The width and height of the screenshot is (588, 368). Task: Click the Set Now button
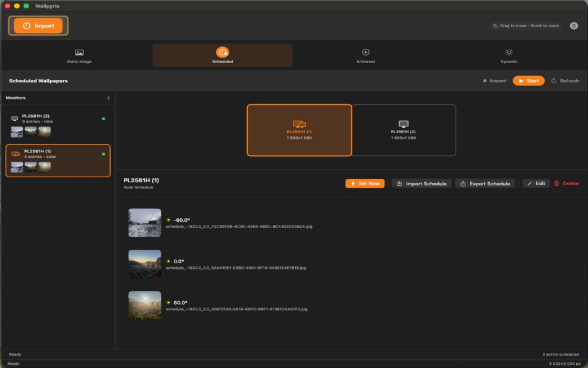(365, 183)
